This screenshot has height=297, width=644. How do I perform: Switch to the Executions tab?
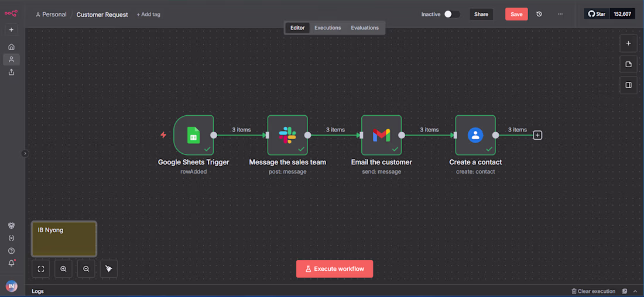point(328,28)
